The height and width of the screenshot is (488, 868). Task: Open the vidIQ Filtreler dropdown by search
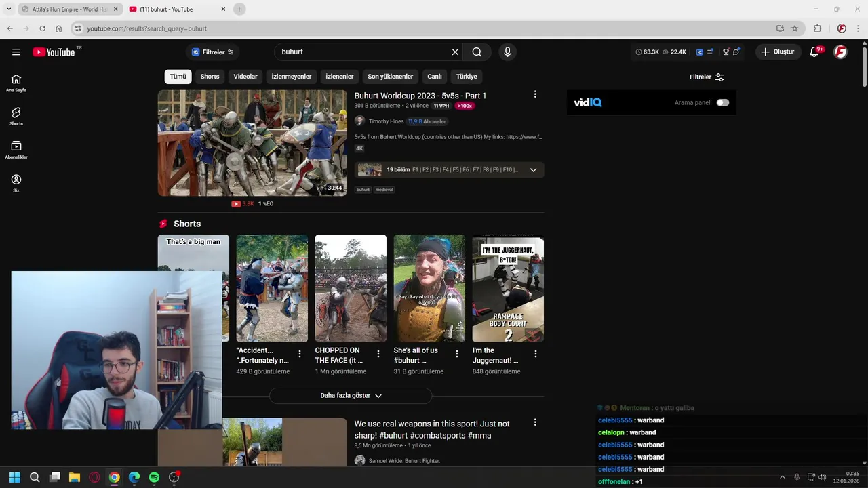coord(212,52)
